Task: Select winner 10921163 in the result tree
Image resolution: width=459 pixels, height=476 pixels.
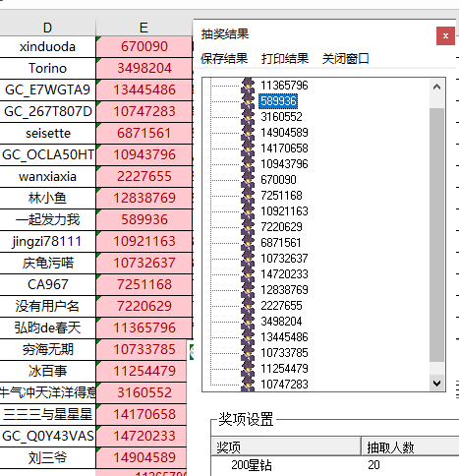Action: click(284, 211)
